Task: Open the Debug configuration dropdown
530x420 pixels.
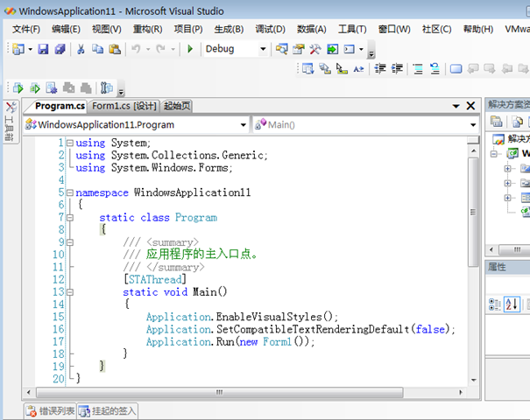Action: (x=263, y=49)
